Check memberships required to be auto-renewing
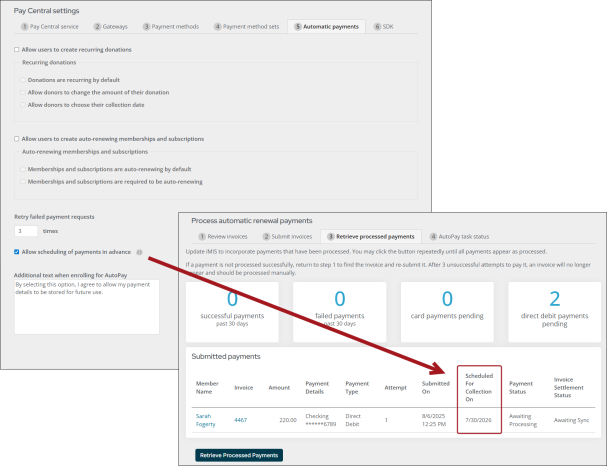The width and height of the screenshot is (607, 466). click(23, 181)
